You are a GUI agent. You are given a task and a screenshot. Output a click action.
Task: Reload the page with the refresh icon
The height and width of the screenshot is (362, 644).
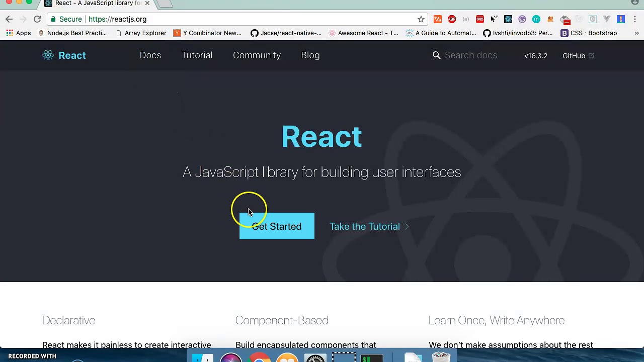37,19
